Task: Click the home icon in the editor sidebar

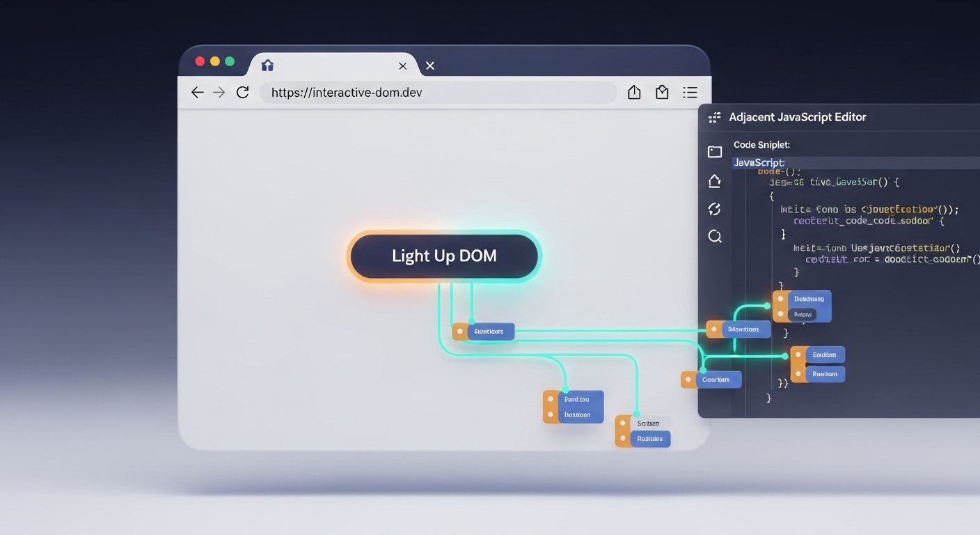Action: [x=715, y=181]
